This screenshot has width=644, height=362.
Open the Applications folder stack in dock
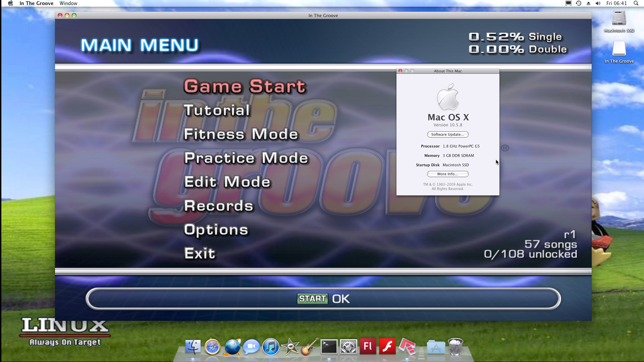(436, 347)
